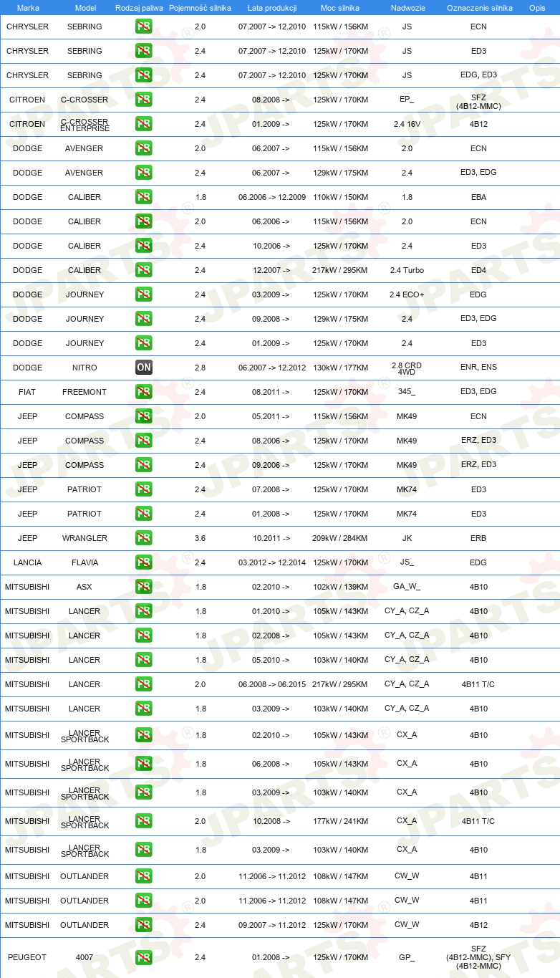Click the Rodzaj paliwa column header
This screenshot has width=560, height=978.
tap(139, 8)
